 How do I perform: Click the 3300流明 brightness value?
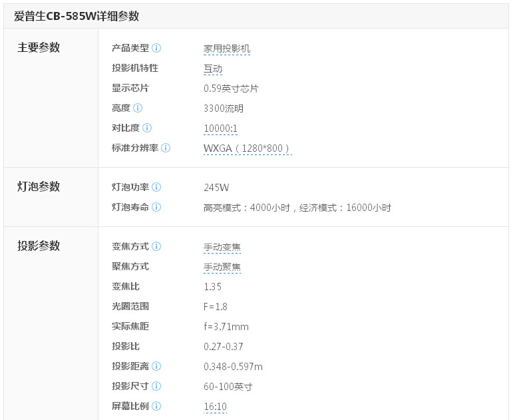(224, 108)
